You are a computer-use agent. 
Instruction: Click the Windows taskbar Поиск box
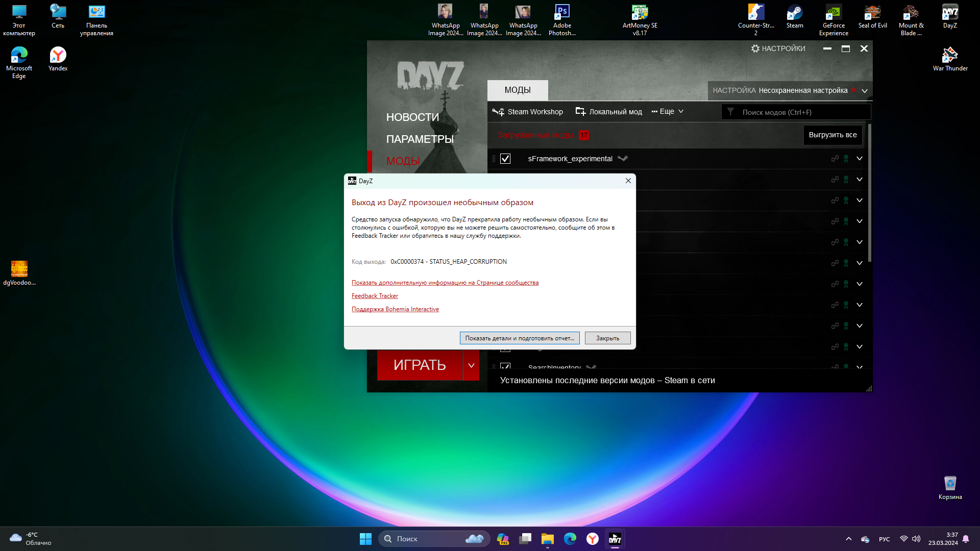point(434,539)
